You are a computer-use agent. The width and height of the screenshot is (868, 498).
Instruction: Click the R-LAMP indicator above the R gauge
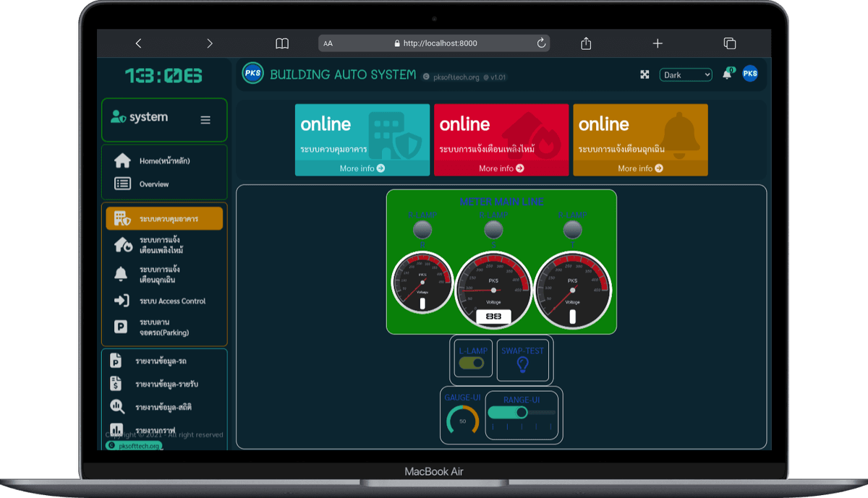pyautogui.click(x=422, y=230)
